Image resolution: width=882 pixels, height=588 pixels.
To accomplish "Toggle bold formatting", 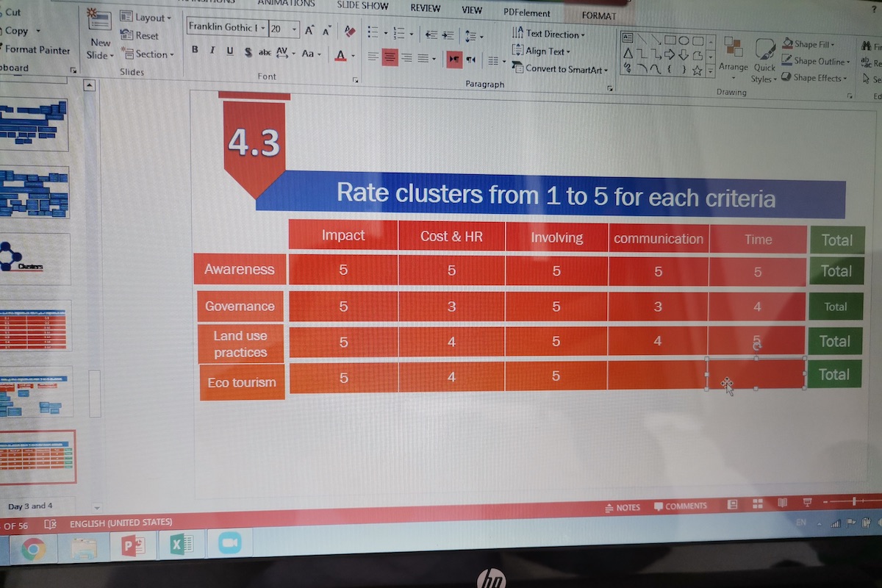I will 195,51.
